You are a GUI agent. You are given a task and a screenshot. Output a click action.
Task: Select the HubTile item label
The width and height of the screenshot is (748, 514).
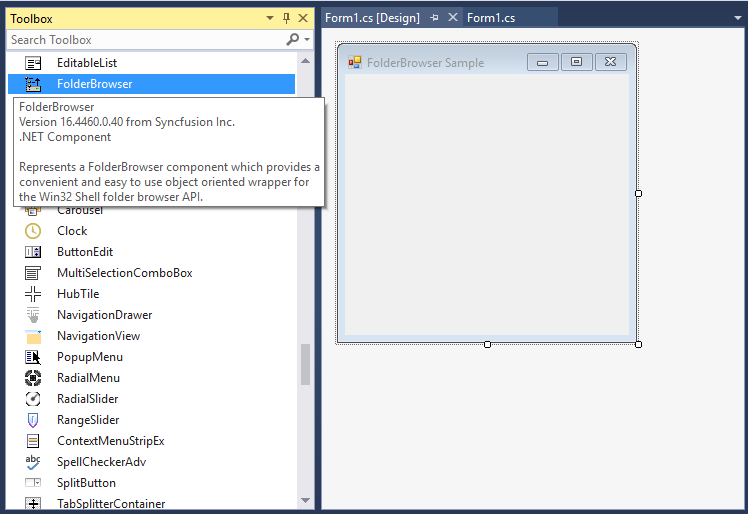tap(78, 294)
